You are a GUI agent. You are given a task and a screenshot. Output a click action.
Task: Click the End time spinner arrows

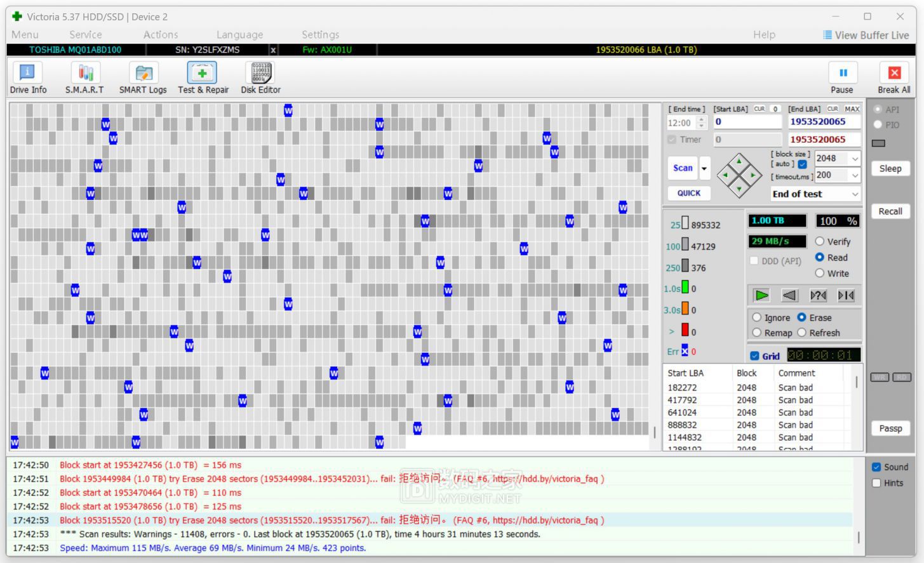(x=702, y=123)
